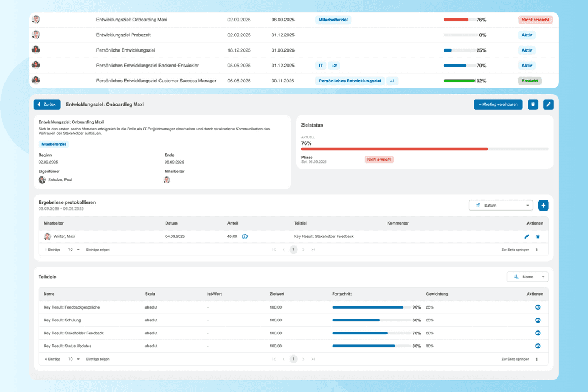
Task: Open the Name sort dropdown in Teilziele
Action: (529, 276)
